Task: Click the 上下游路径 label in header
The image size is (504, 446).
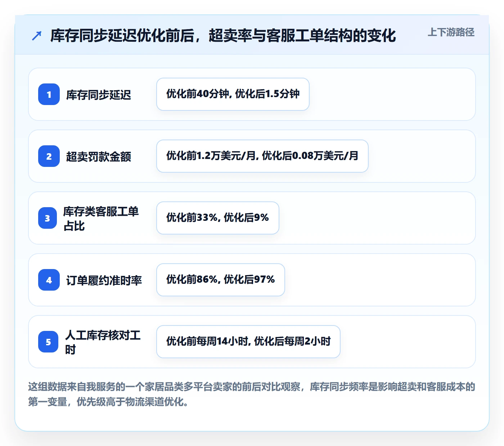Action: coord(451,32)
